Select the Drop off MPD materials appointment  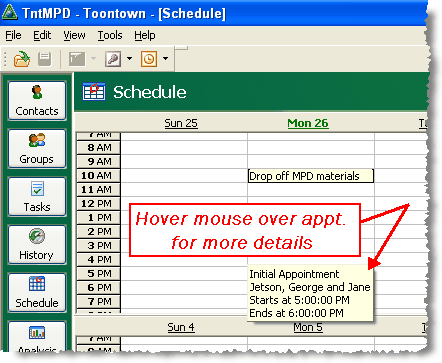click(x=311, y=176)
